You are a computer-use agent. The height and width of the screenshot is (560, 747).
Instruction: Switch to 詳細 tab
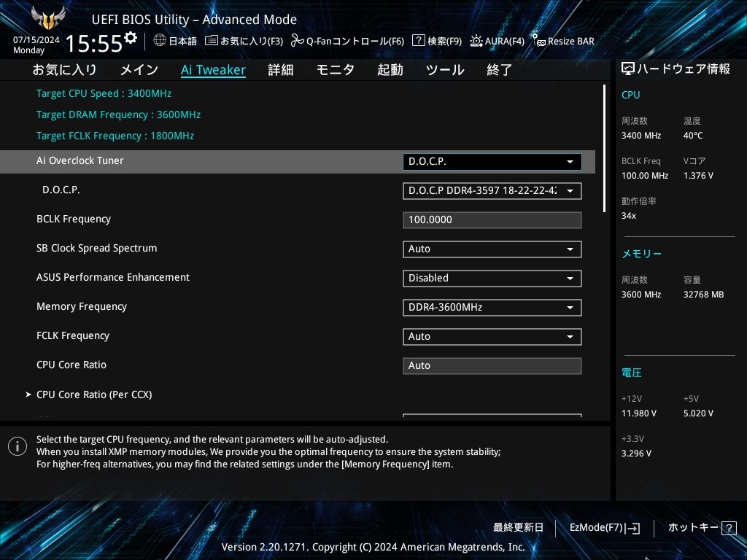pyautogui.click(x=281, y=70)
